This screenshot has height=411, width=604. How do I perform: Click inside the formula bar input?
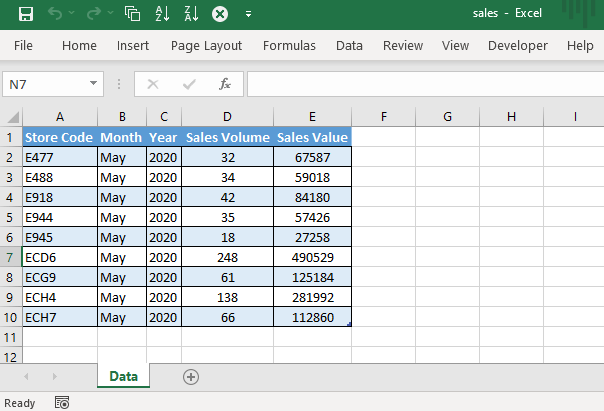click(420, 85)
